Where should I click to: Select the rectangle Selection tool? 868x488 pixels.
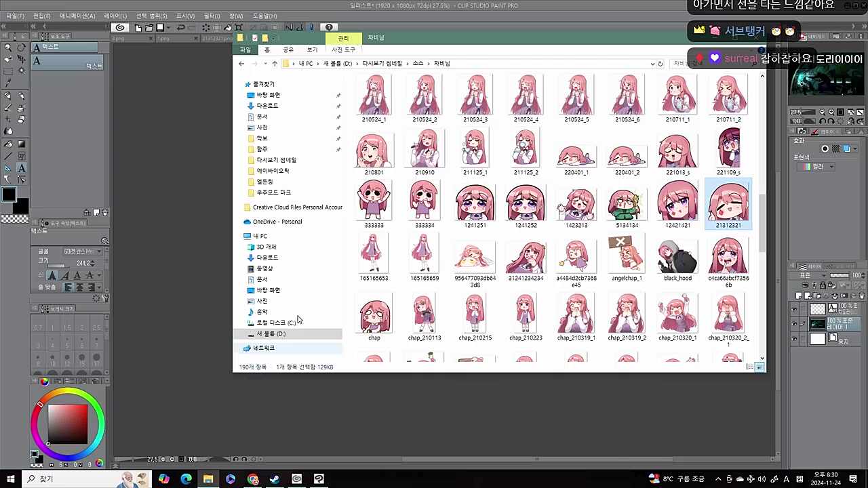(8, 71)
